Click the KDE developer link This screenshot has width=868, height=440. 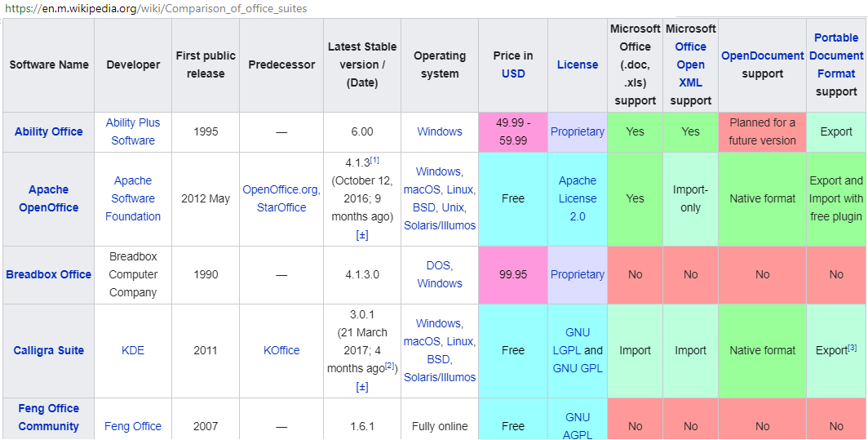133,350
